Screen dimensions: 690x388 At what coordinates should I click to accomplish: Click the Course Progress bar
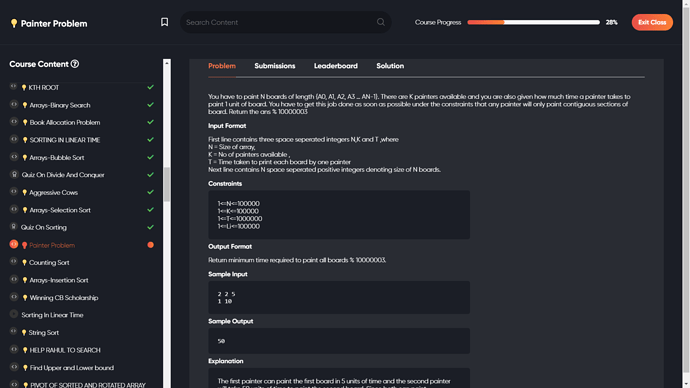(533, 22)
